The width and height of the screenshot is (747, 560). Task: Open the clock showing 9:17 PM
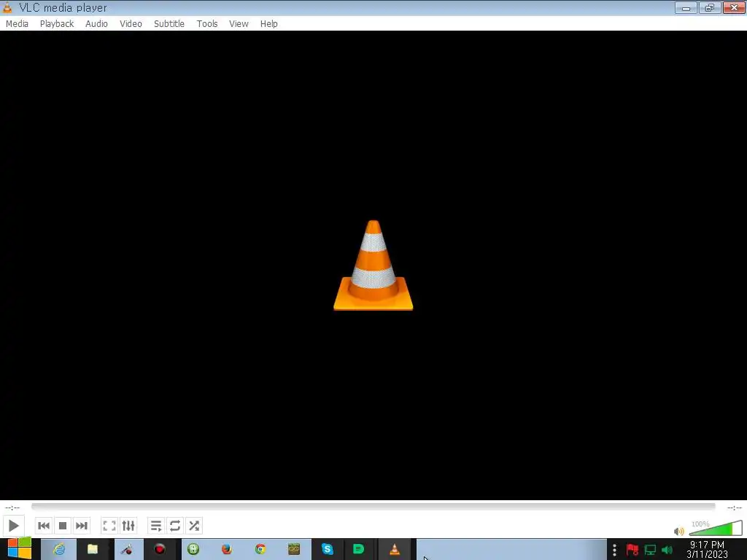pyautogui.click(x=708, y=550)
